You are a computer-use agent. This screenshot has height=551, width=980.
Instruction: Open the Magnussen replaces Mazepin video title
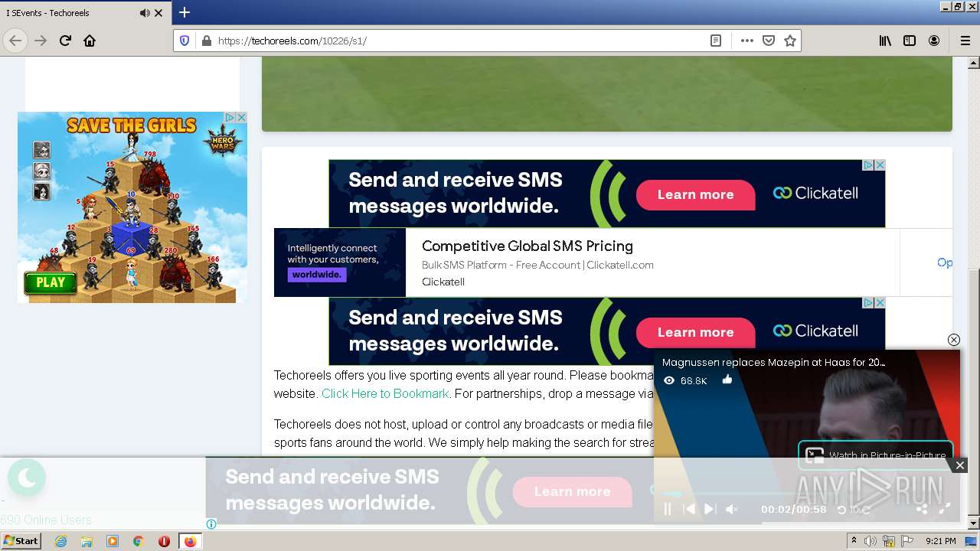click(773, 362)
